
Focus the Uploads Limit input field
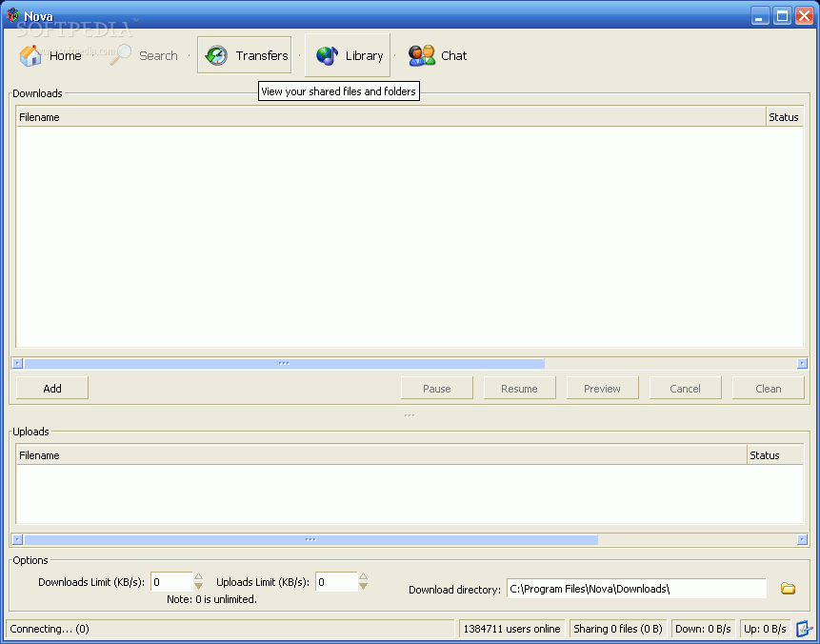337,582
